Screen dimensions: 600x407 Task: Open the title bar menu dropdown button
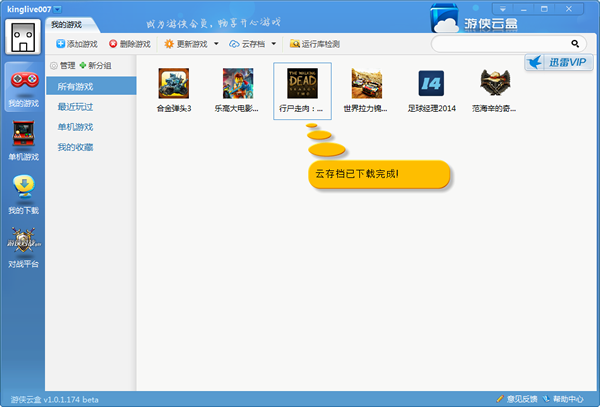coord(503,9)
